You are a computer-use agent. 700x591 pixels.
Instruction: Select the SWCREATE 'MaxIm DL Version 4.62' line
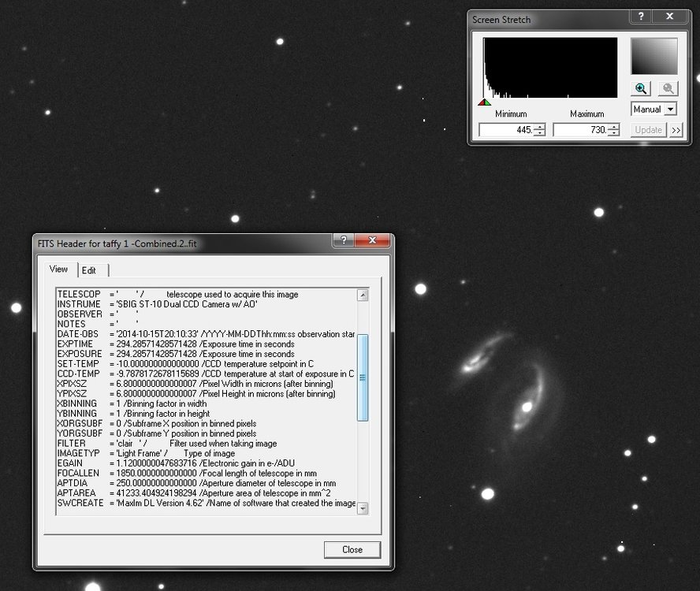pos(207,503)
